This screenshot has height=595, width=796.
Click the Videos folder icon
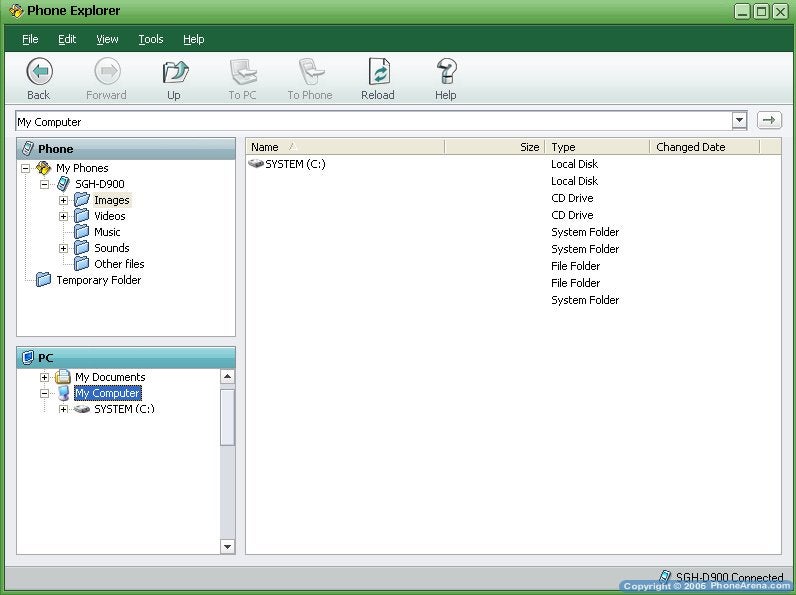81,216
